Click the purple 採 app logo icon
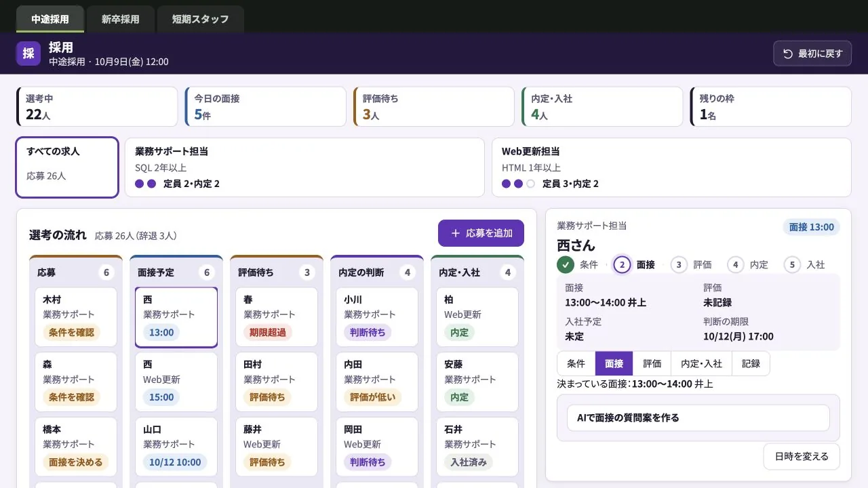The image size is (868, 488). click(28, 54)
